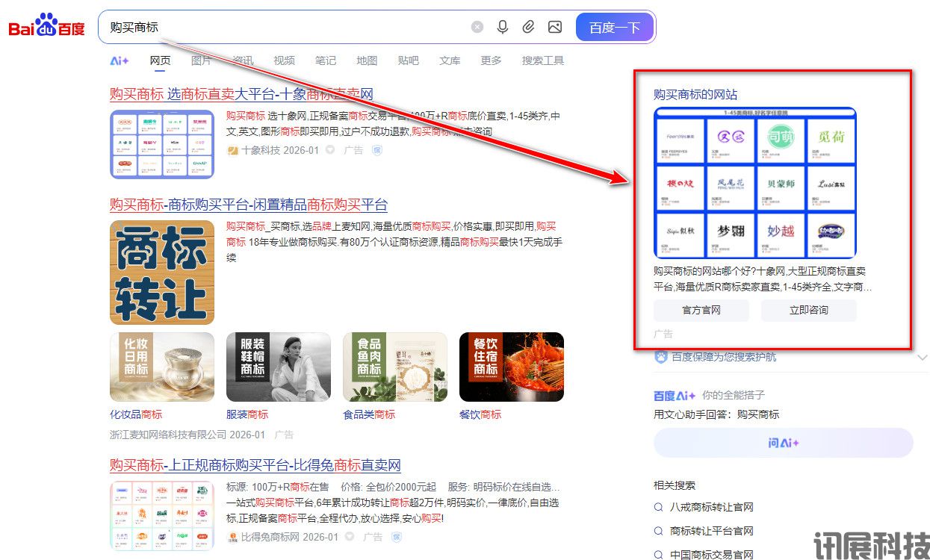Click the Baidu logo
The width and height of the screenshot is (930, 560).
pyautogui.click(x=46, y=28)
